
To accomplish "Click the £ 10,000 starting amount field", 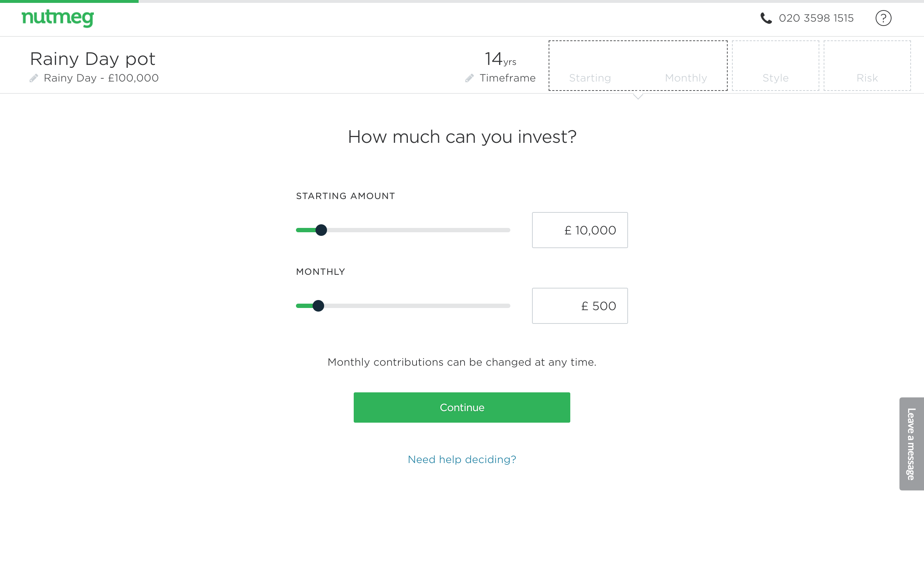I will pos(580,230).
